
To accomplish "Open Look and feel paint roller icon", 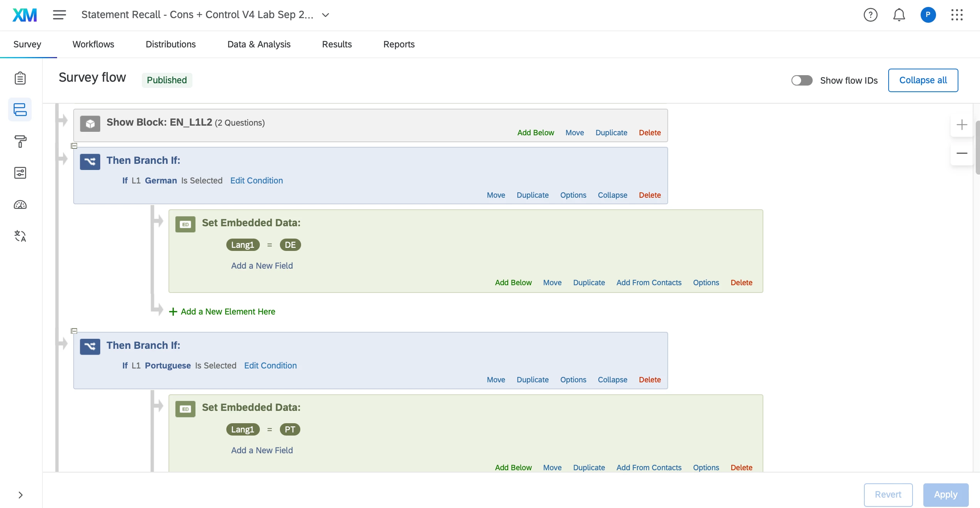I will click(20, 141).
